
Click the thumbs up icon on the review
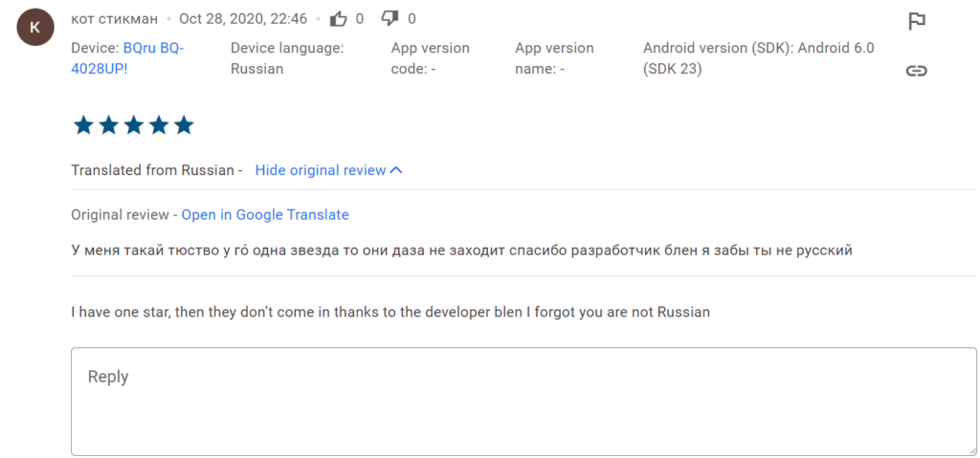(x=339, y=18)
